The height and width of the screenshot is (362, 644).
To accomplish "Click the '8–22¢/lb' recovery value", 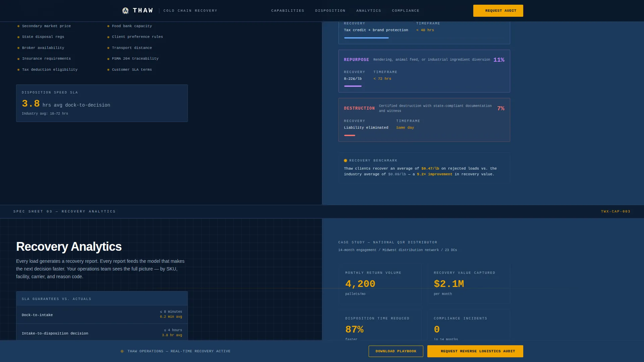I will [353, 79].
